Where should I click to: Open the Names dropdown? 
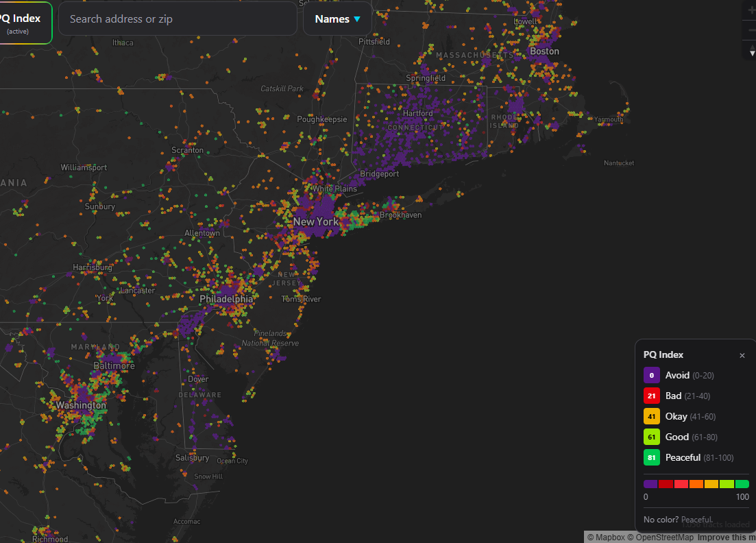coord(337,19)
